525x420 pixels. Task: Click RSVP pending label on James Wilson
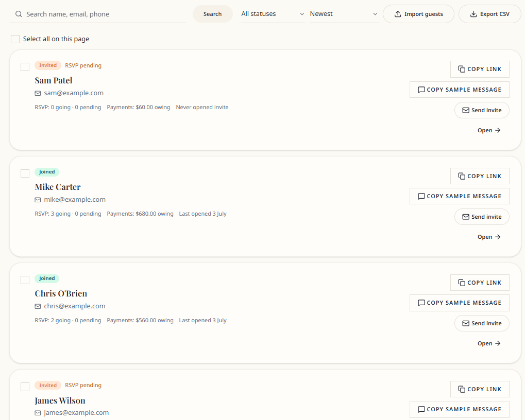click(83, 385)
